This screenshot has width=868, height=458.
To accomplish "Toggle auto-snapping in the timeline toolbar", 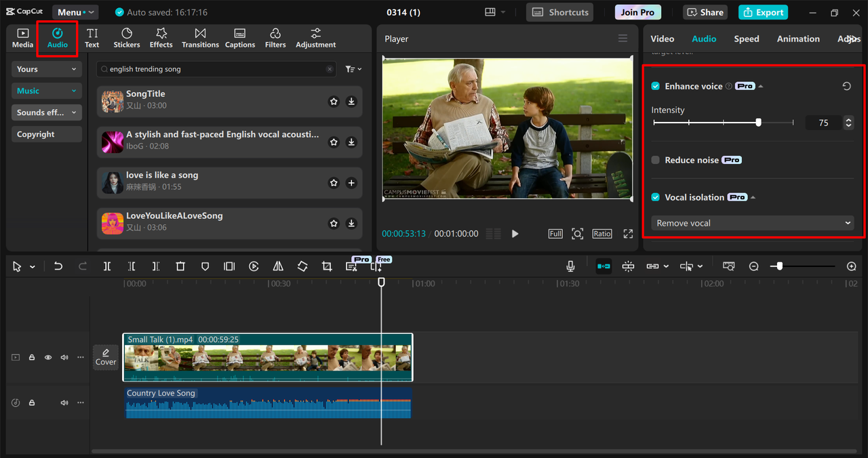I will (x=604, y=266).
